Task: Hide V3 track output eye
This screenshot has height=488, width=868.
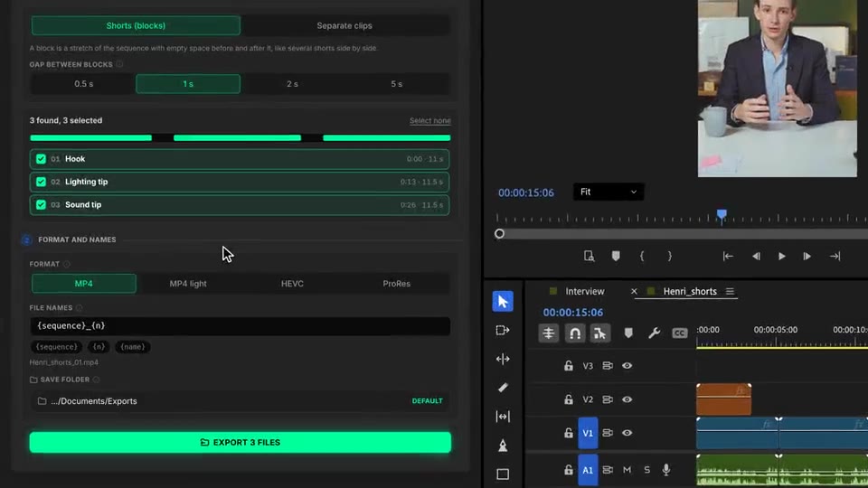Action: pos(627,366)
